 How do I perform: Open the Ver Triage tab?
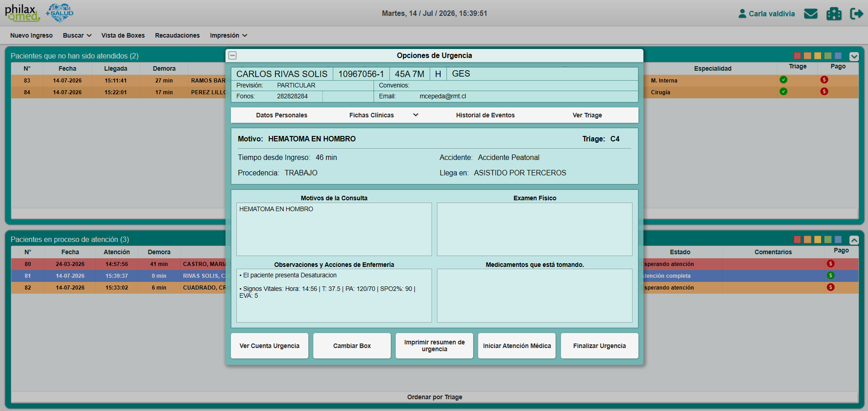tap(587, 115)
